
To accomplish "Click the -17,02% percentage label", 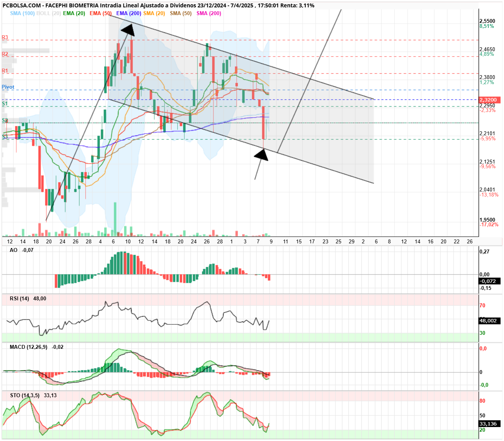I will point(489,225).
